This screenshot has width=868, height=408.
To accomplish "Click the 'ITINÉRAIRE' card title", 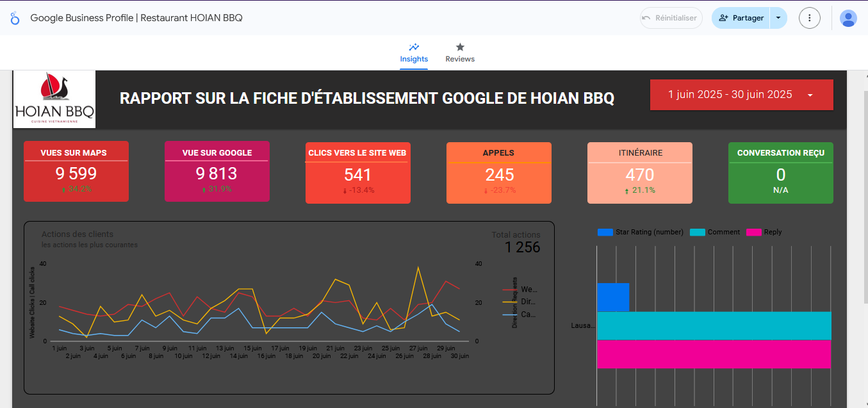I will pos(639,153).
